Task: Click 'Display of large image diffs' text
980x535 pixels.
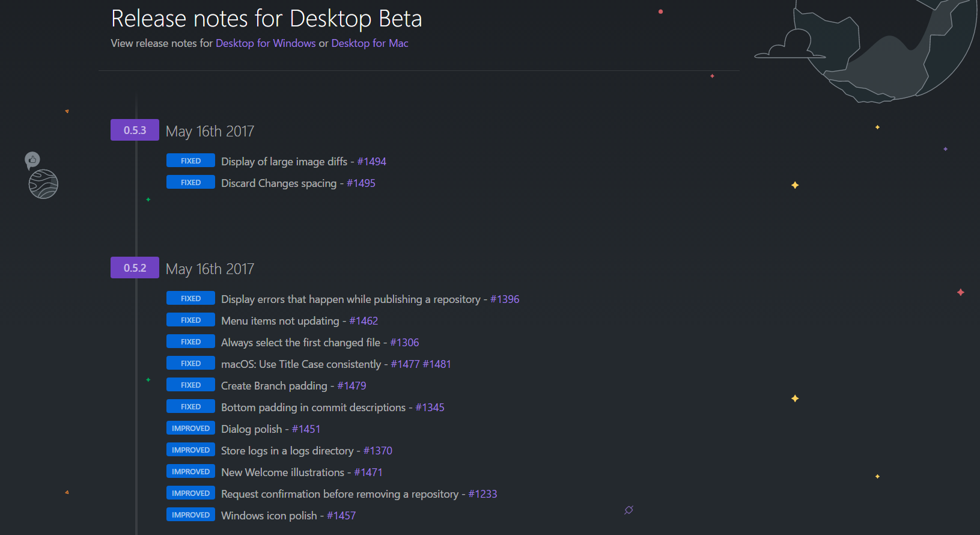Action: [x=284, y=162]
